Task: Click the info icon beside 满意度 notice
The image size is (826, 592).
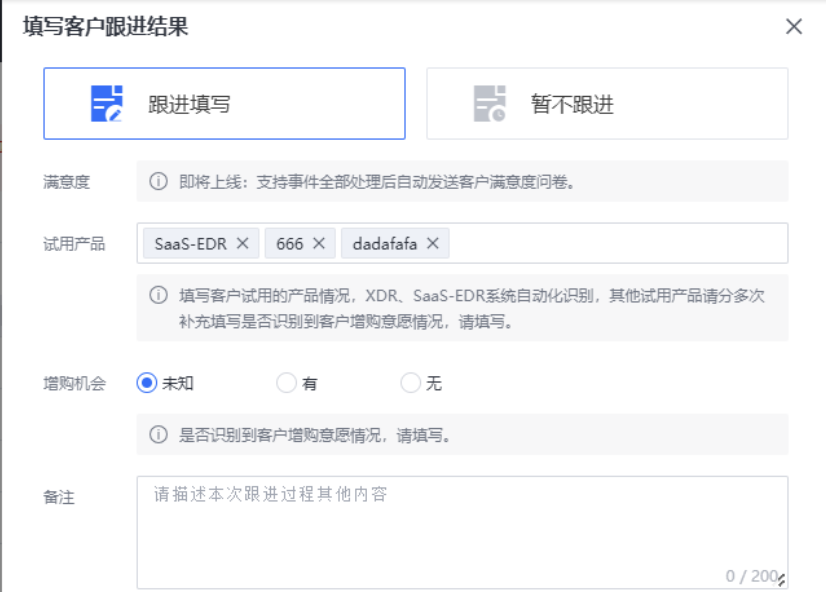Action: [158, 182]
